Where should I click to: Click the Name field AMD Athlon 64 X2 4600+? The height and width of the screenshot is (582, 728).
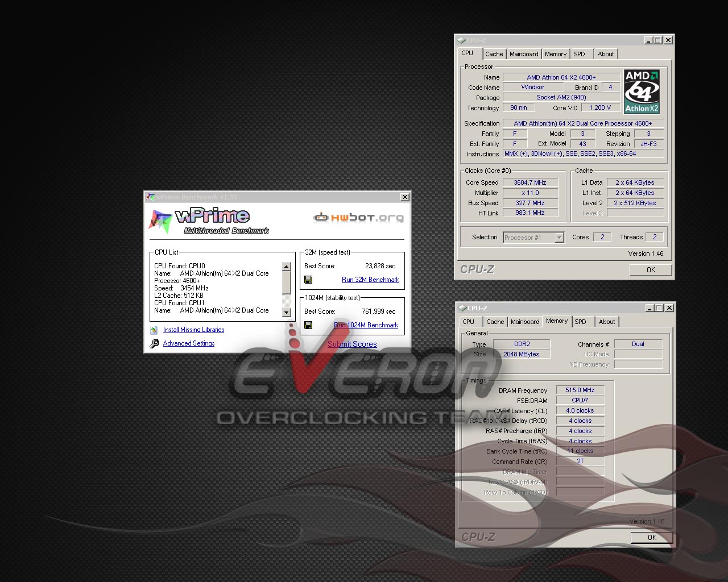coord(561,77)
